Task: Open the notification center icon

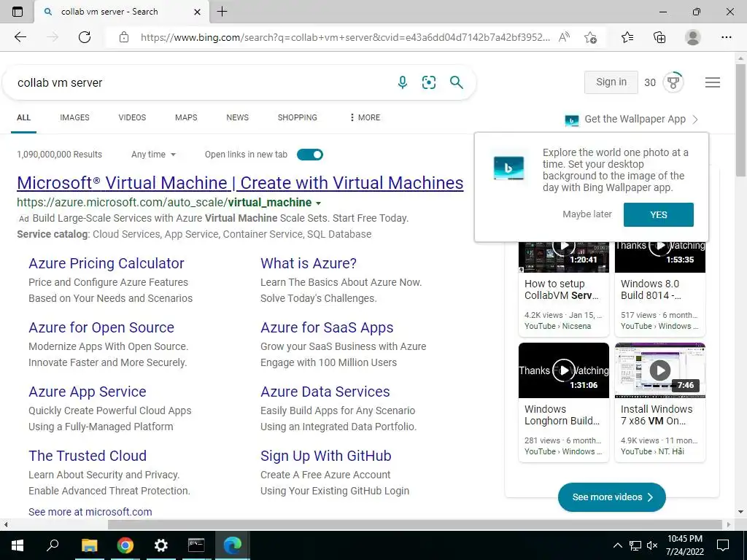Action: coord(723,545)
